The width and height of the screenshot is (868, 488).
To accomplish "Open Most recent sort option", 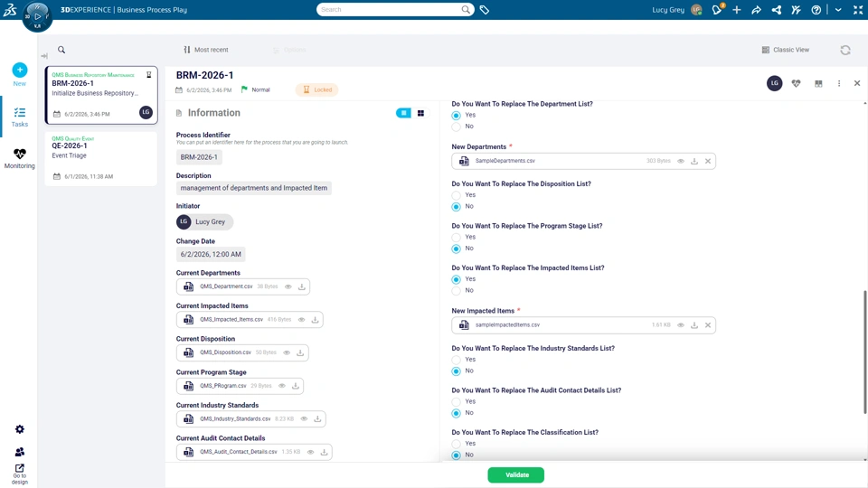I will point(206,50).
